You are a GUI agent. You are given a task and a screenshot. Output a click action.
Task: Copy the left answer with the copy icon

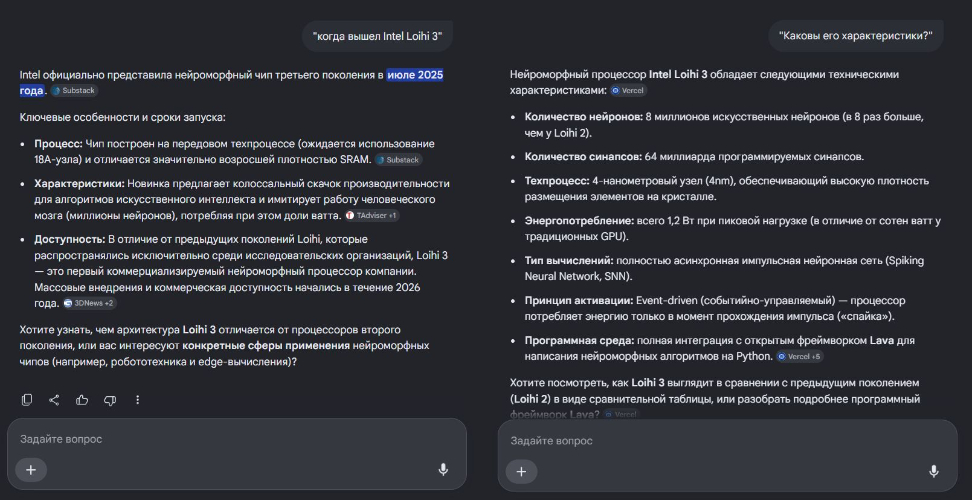coord(27,400)
